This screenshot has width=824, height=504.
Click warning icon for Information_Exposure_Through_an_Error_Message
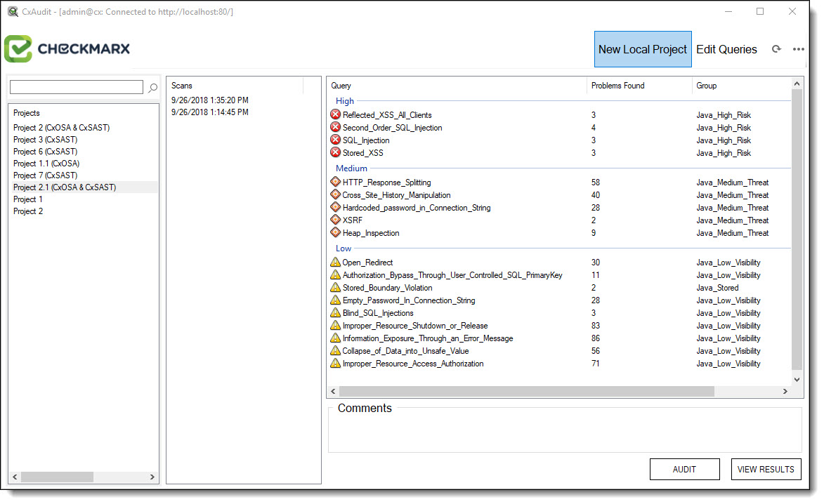(x=335, y=337)
